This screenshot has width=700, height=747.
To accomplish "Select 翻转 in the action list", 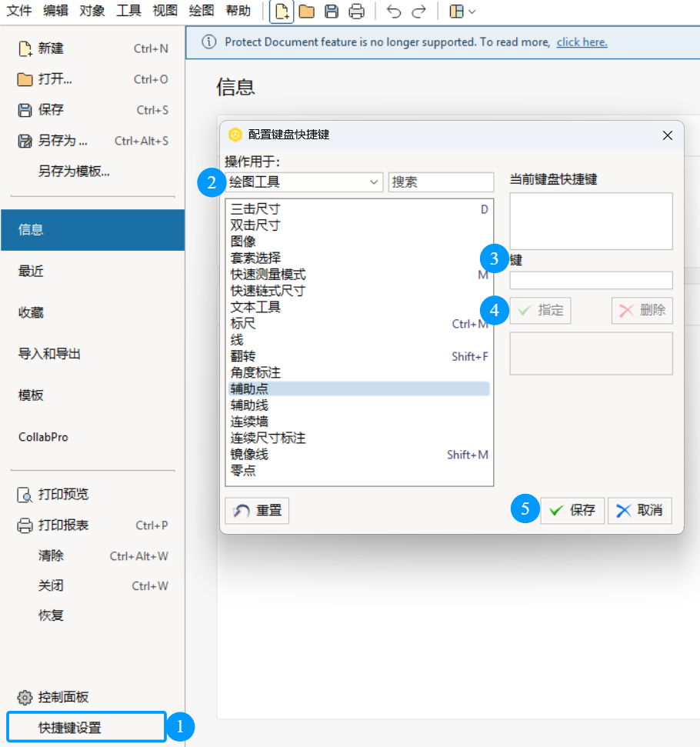I will point(359,356).
